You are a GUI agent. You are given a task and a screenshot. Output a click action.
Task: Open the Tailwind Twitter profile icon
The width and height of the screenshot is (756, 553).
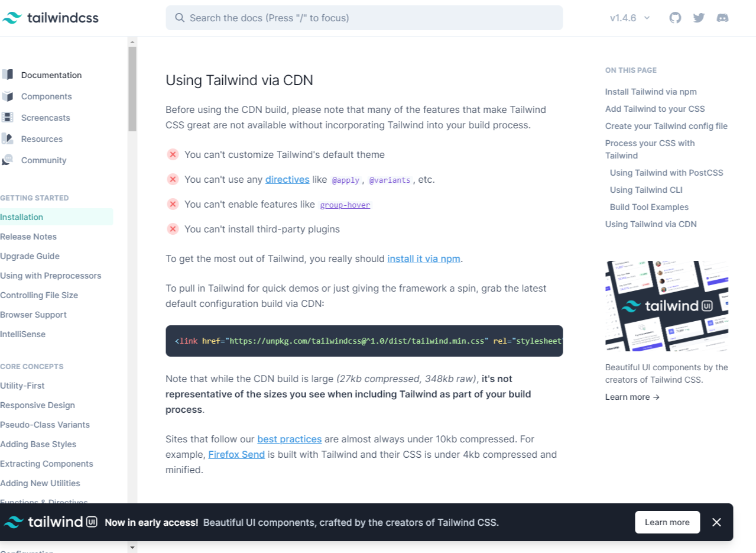click(x=699, y=18)
